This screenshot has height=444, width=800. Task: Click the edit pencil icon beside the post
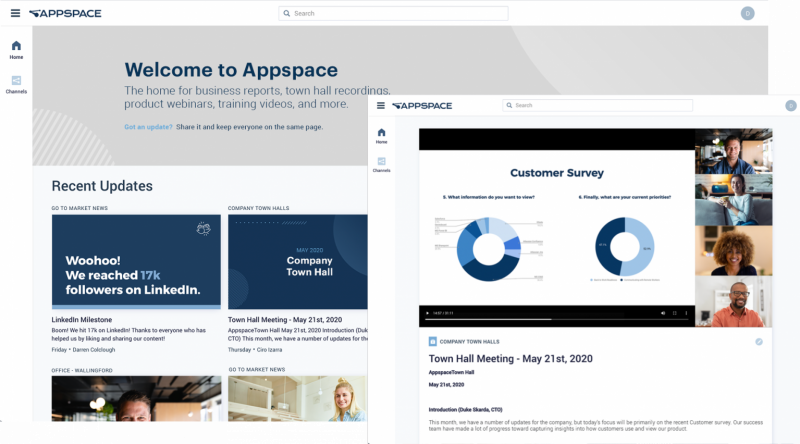pyautogui.click(x=759, y=342)
